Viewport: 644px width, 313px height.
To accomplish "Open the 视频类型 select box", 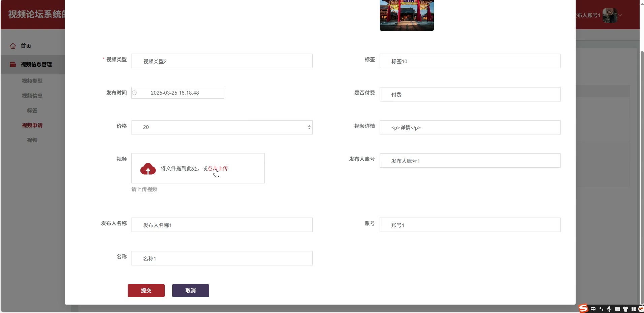I will 222,61.
